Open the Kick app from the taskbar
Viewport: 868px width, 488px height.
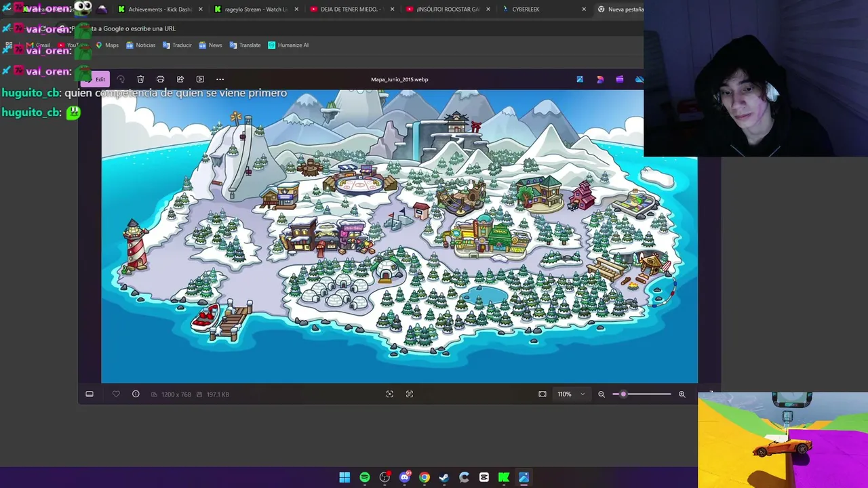504,478
